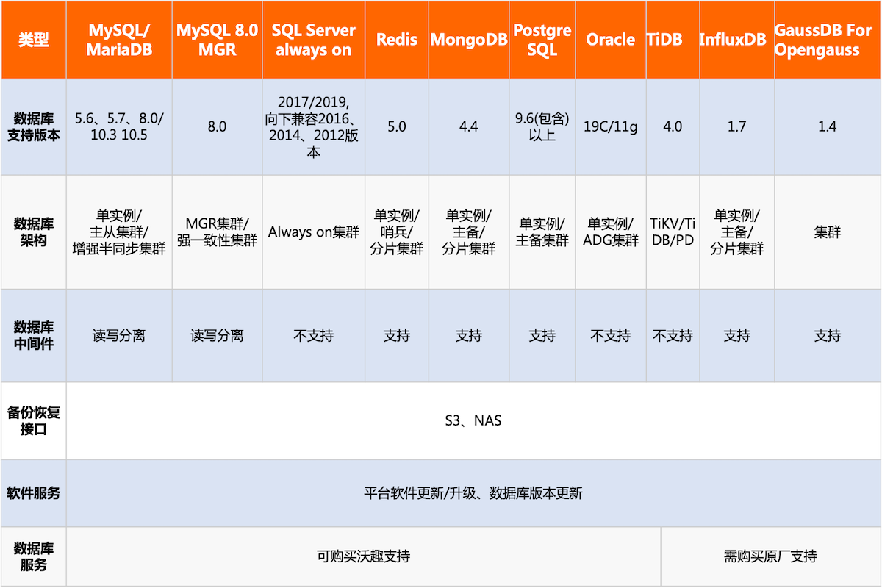Select the Oracle column header
Image resolution: width=882 pixels, height=588 pixels.
pos(610,40)
